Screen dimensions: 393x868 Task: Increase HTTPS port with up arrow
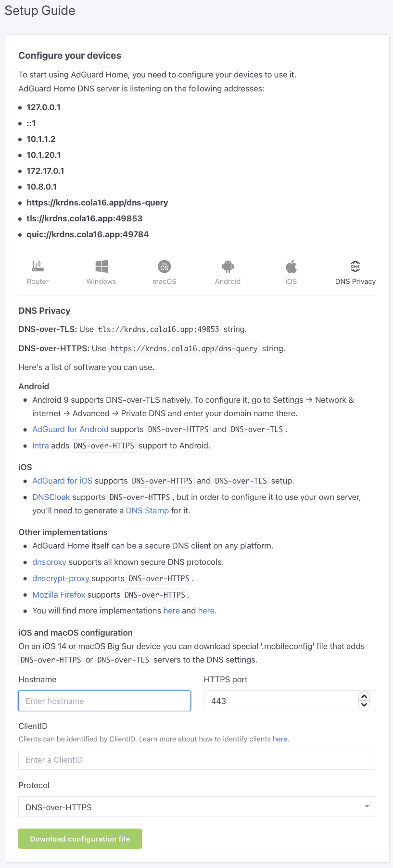click(x=364, y=697)
